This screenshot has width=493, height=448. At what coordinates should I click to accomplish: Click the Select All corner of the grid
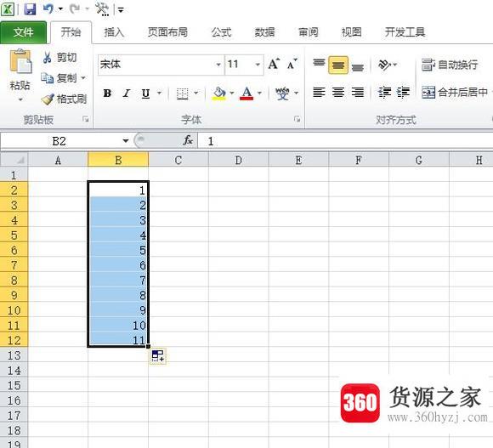point(14,160)
